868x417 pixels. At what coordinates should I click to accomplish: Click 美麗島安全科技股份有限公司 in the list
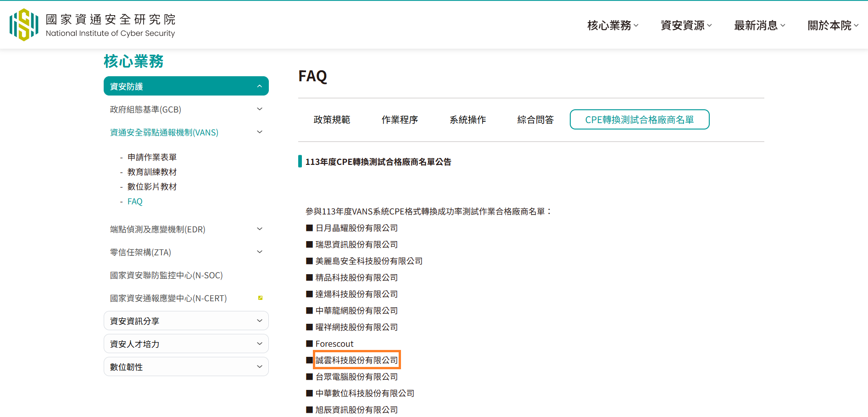[369, 261]
